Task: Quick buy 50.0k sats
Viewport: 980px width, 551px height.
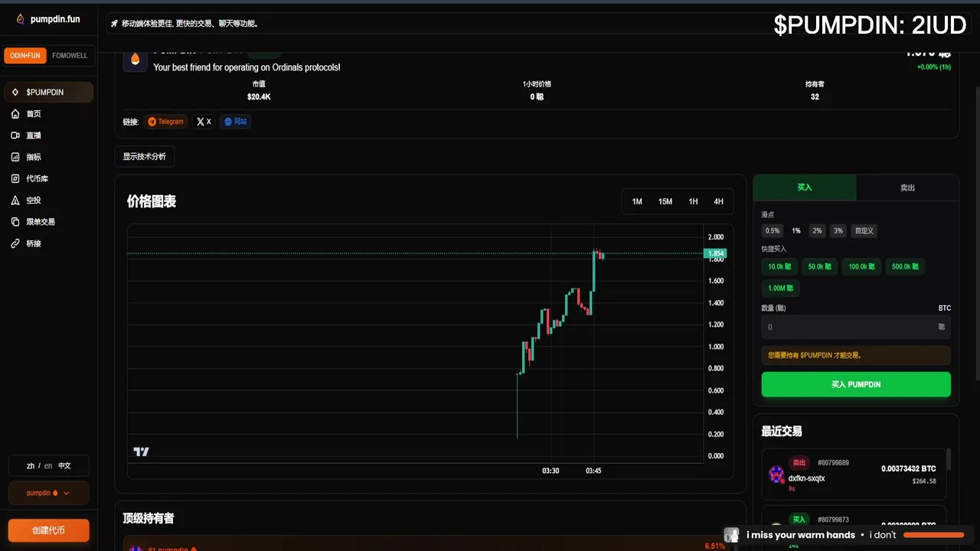Action: pyautogui.click(x=819, y=267)
